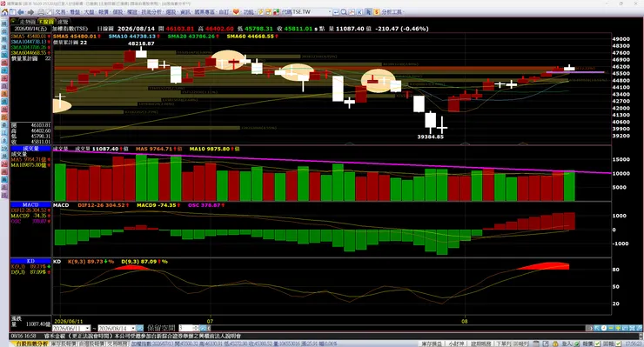Switch to the 走勢圖 tab
This screenshot has height=347, width=644.
tap(28, 22)
